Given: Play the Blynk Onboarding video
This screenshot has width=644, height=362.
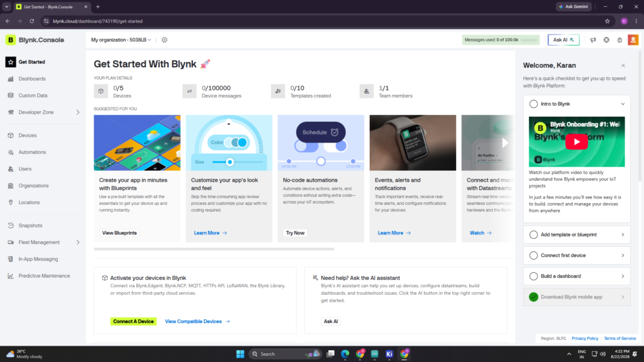Looking at the screenshot, I should [576, 142].
